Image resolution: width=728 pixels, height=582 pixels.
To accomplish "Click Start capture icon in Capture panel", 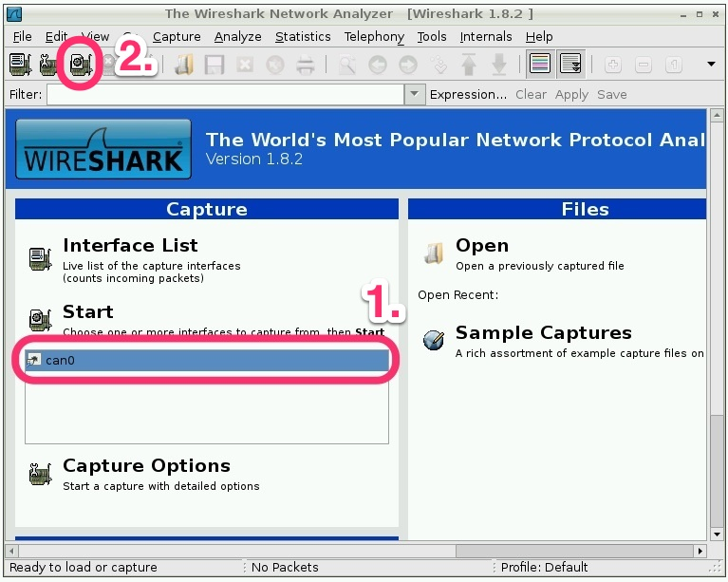I will coord(41,320).
